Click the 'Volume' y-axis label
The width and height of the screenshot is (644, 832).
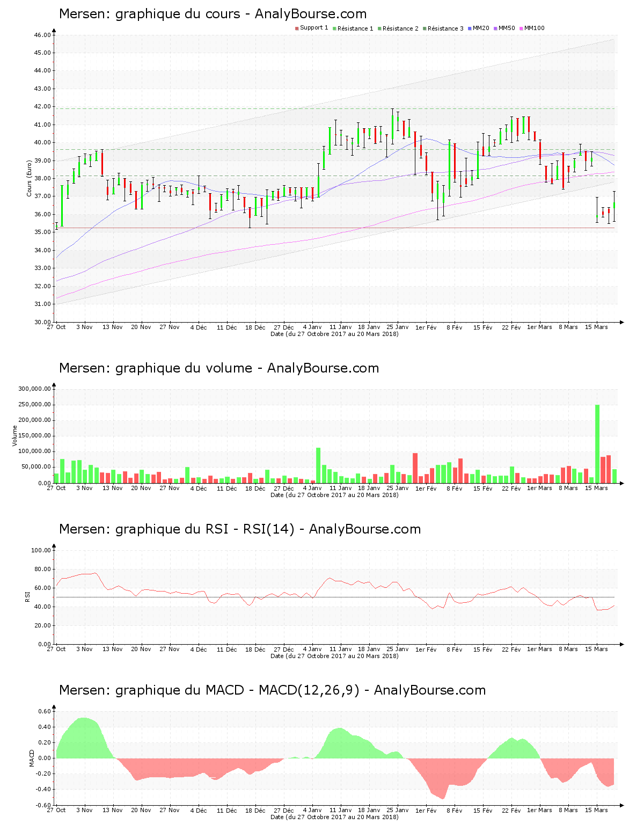(x=14, y=436)
